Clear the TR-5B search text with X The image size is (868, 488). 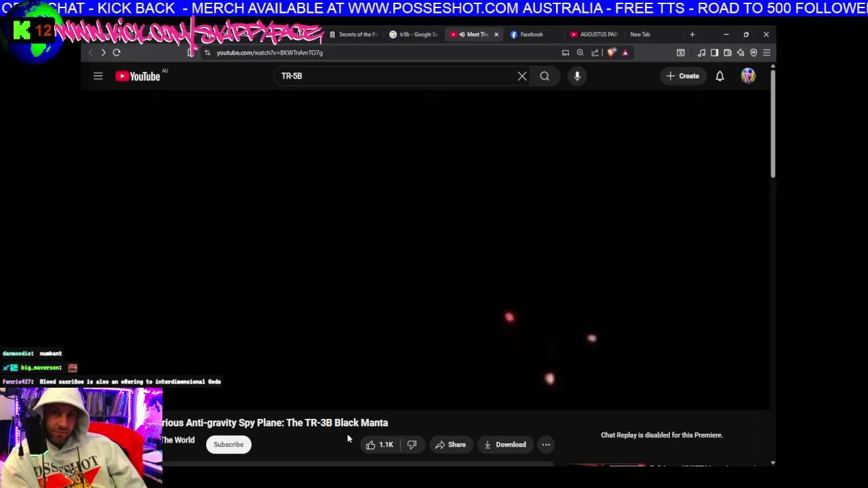522,76
